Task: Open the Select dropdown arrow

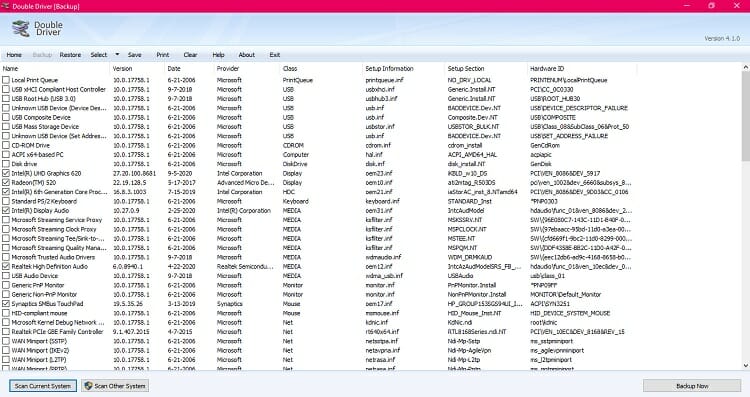Action: pyautogui.click(x=117, y=55)
